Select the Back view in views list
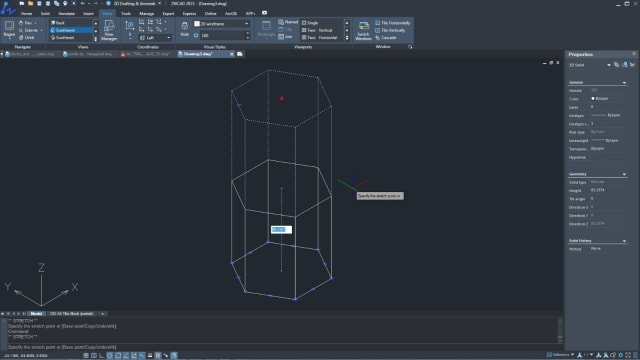This screenshot has width=640, height=360. [71, 23]
